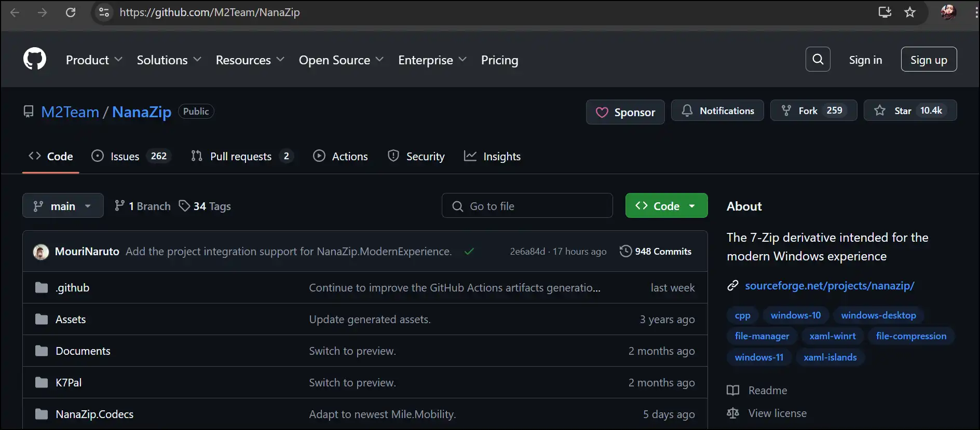Open the 948 Commits history link
The image size is (980, 430).
(x=656, y=251)
